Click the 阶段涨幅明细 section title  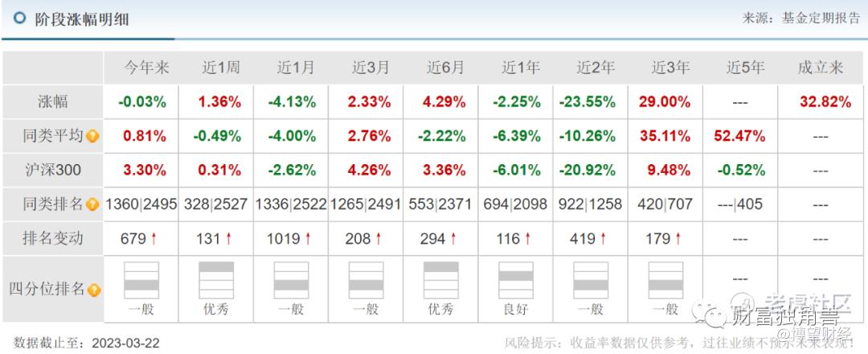(x=82, y=19)
